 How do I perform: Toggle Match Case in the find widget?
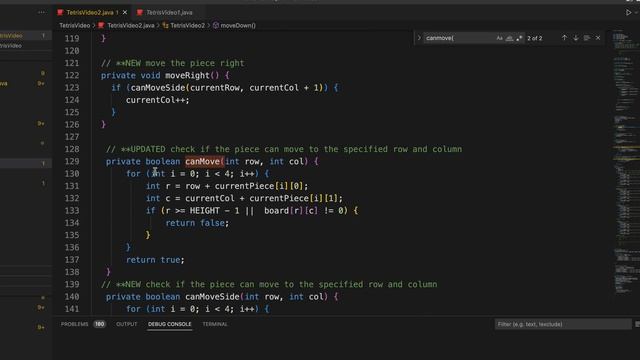[x=500, y=38]
